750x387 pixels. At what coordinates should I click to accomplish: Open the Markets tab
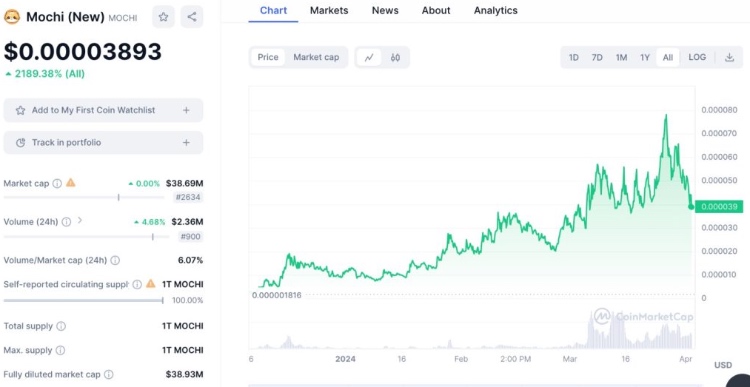pos(329,10)
